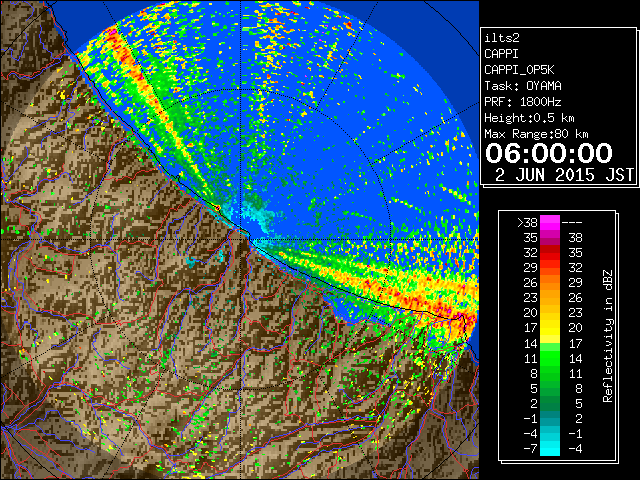Click the PRF: 1800Hz text
Viewport: 640px width, 480px height.
point(523,102)
